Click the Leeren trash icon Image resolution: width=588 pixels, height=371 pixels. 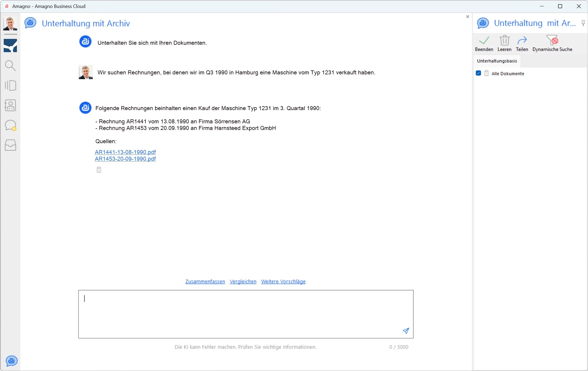click(x=504, y=41)
